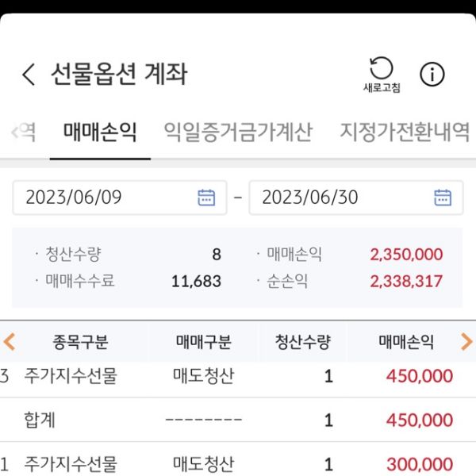This screenshot has height=476, width=476.
Task: Select the 매매손익 tab
Action: [x=100, y=132]
